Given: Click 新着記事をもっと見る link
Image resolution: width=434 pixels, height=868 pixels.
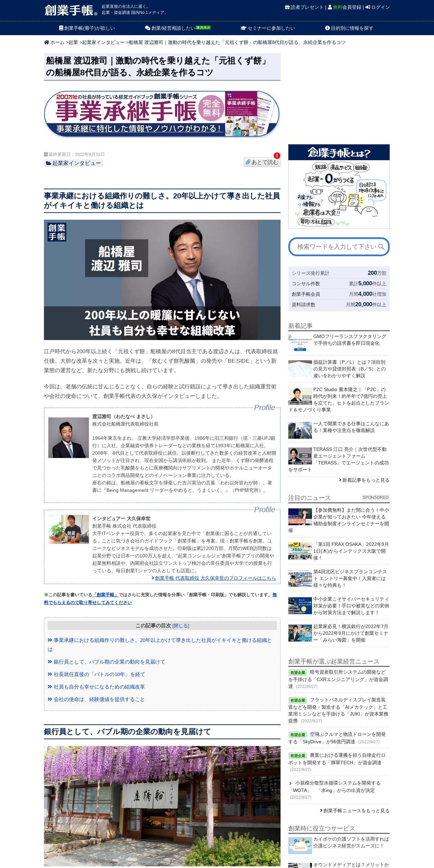Looking at the screenshot, I should (x=364, y=480).
